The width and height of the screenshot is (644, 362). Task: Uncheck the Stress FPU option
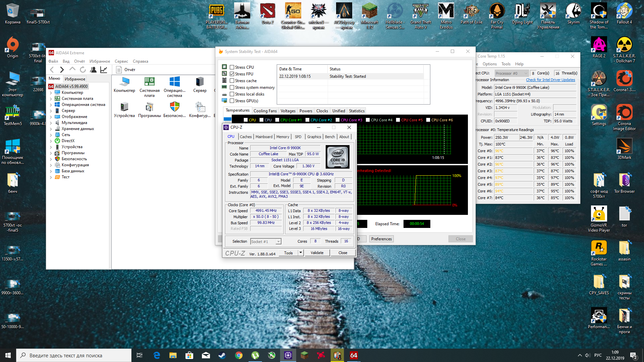click(232, 74)
